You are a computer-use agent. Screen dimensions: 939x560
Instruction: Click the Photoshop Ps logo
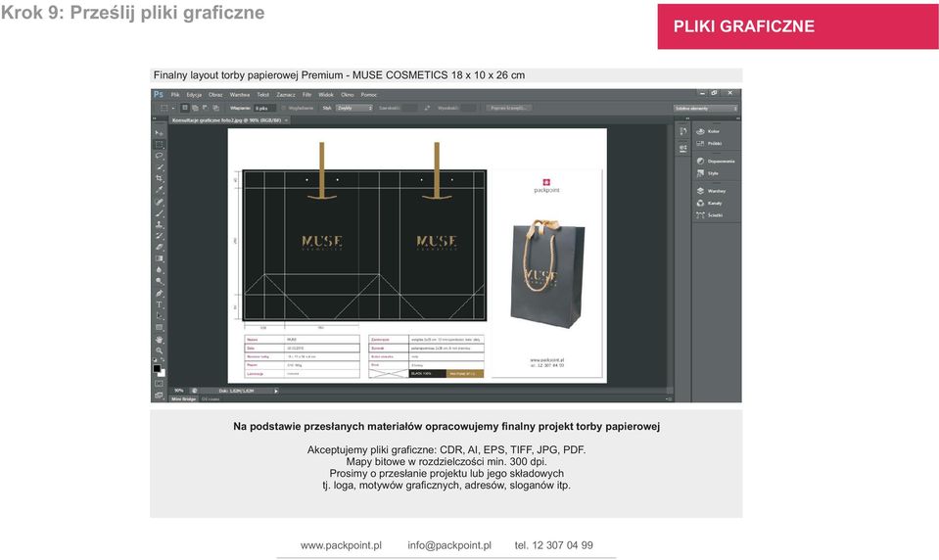coord(159,95)
